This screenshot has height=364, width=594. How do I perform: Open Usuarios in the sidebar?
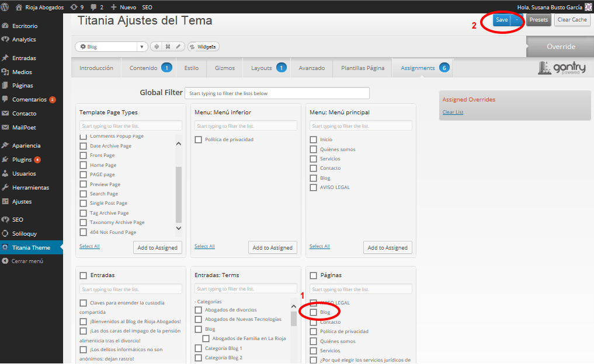(24, 174)
